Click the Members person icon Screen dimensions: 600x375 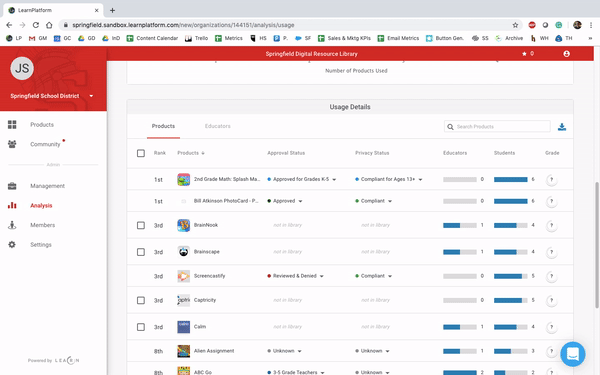[12, 225]
